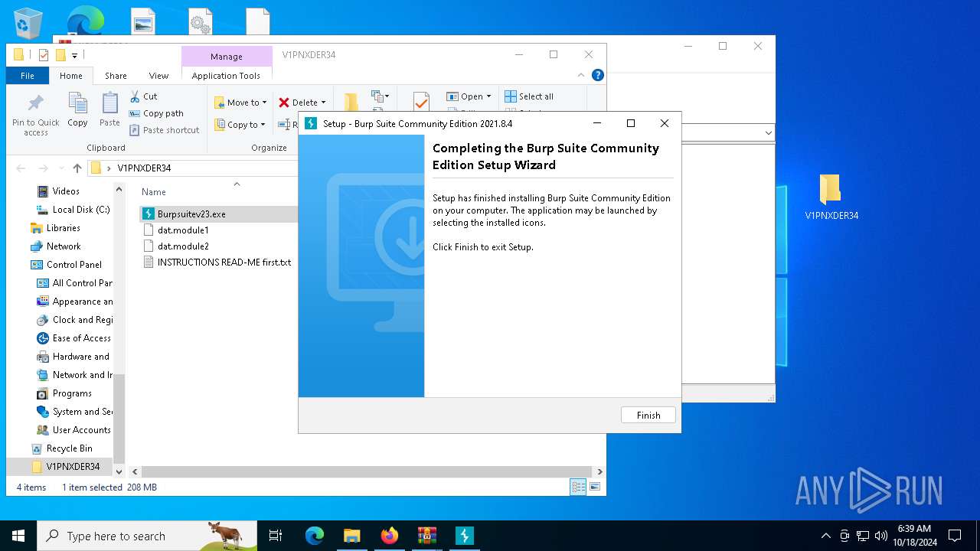The height and width of the screenshot is (551, 980).
Task: Click the navigation pane scroll down arrow
Action: pos(119,472)
